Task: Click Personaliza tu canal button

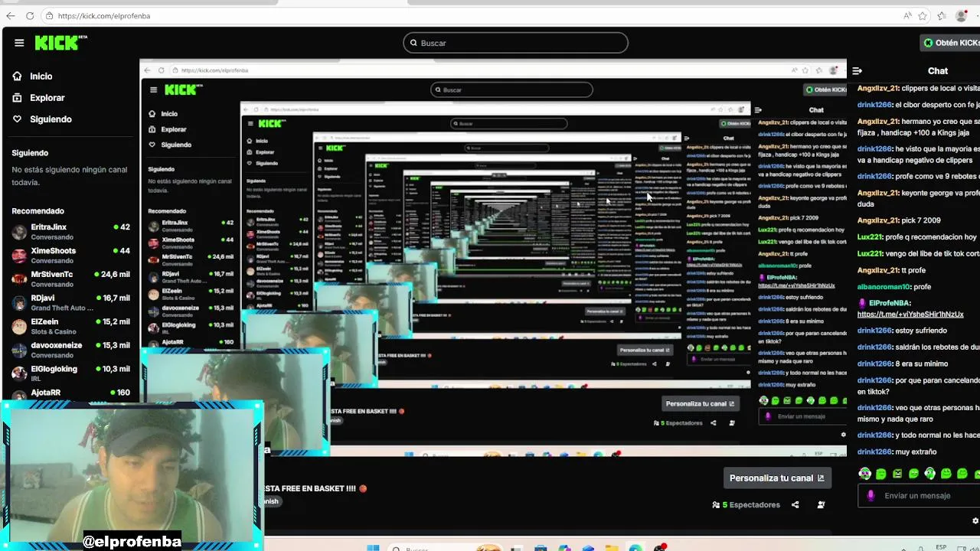Action: pos(777,478)
